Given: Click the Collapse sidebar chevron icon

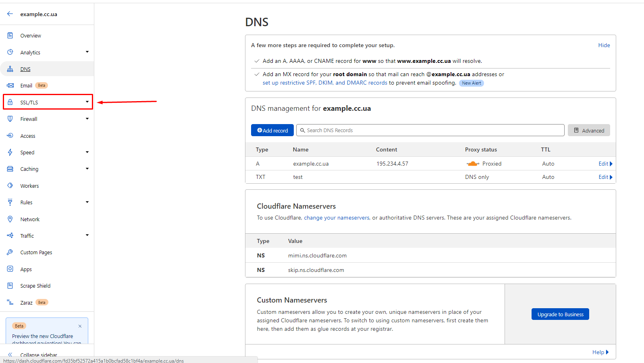Looking at the screenshot, I should (10, 355).
